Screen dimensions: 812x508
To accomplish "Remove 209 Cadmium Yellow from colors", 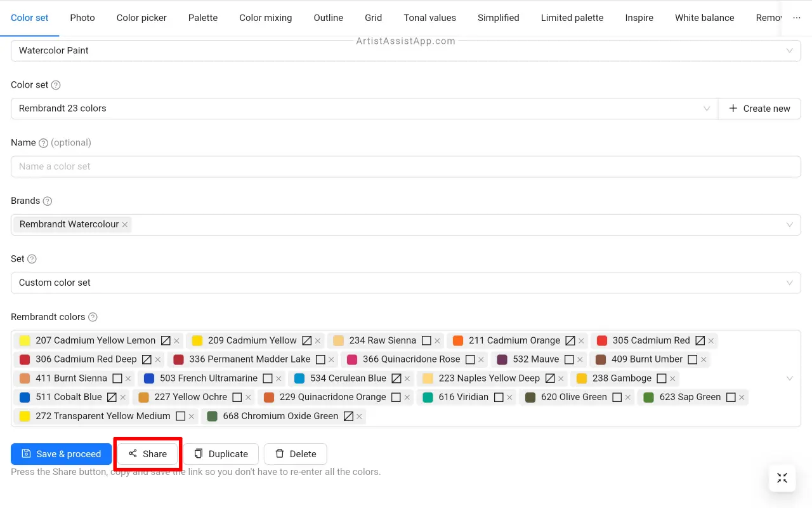I will (x=318, y=341).
